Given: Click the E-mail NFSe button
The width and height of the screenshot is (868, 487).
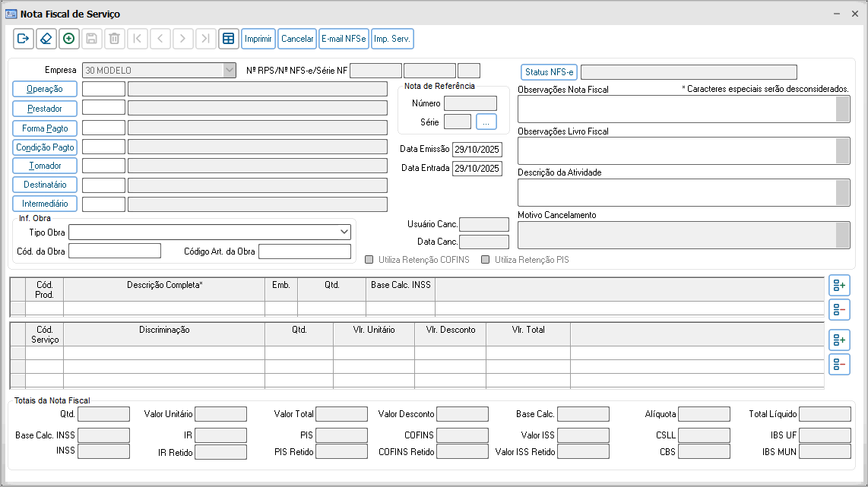Looking at the screenshot, I should [344, 39].
